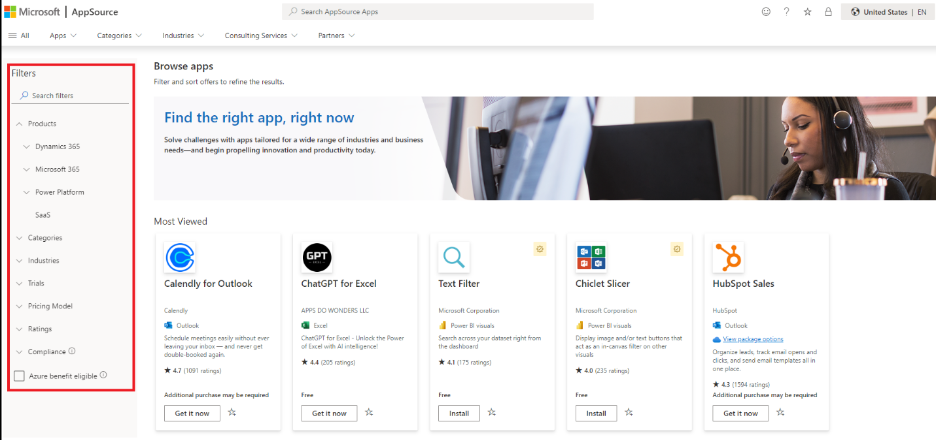Open ChatGPT for Excel title
The height and width of the screenshot is (440, 936).
339,284
